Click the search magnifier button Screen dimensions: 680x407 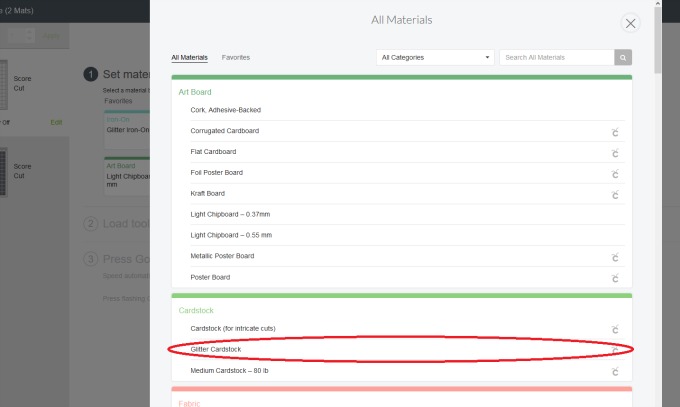(623, 57)
